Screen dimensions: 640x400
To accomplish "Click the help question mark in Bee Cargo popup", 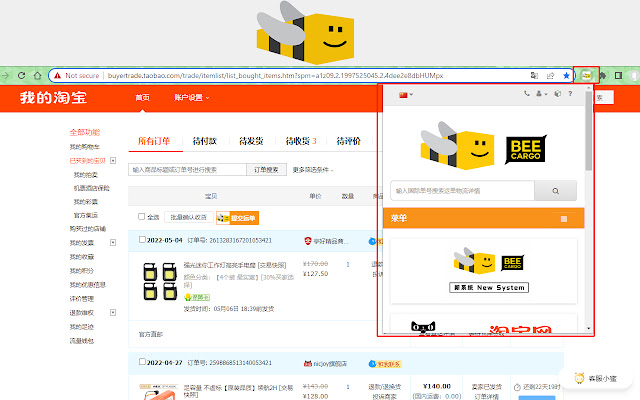I will point(570,94).
